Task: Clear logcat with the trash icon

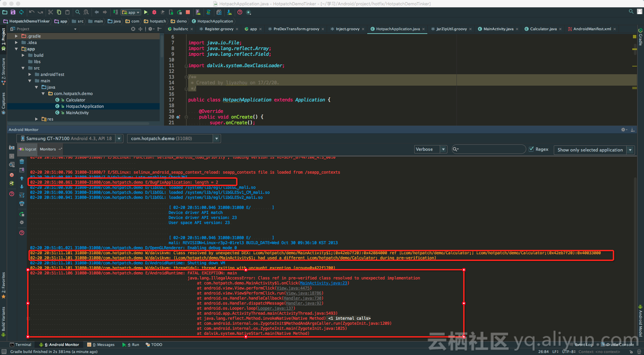Action: tap(22, 162)
